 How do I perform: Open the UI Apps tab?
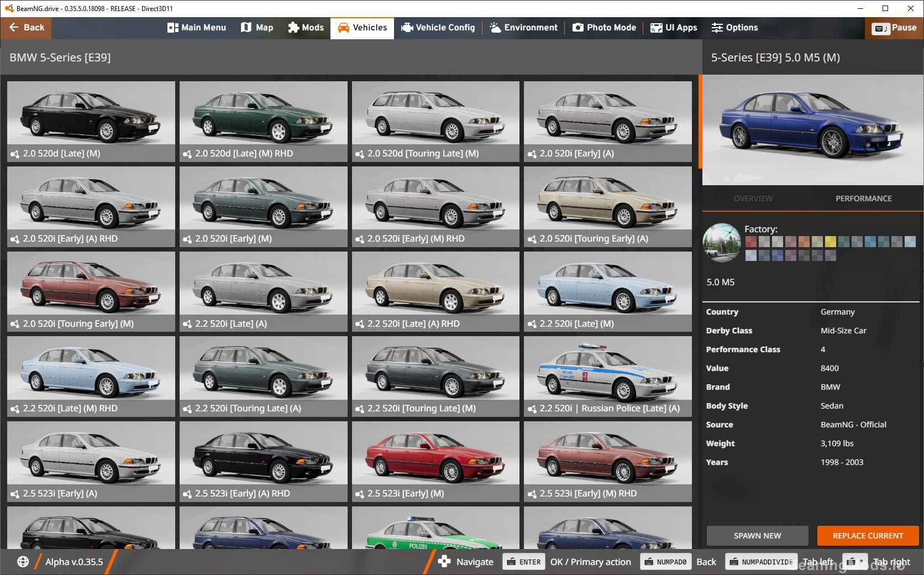tap(674, 28)
